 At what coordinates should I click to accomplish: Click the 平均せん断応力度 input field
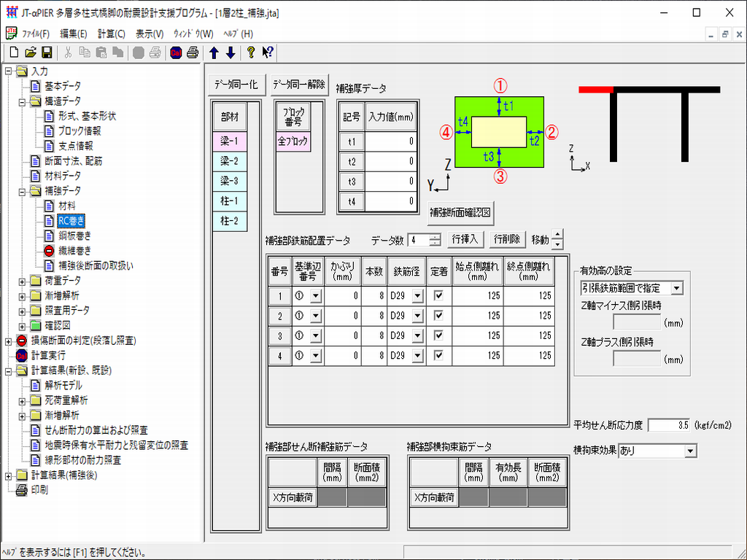click(x=669, y=425)
